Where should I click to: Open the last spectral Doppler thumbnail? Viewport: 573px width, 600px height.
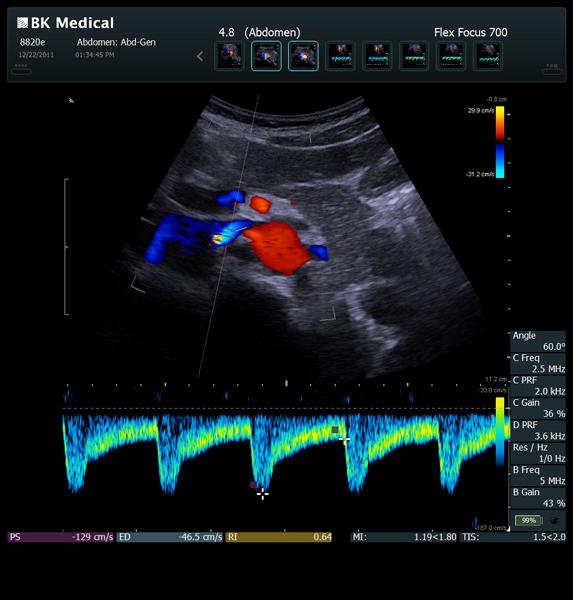click(488, 56)
